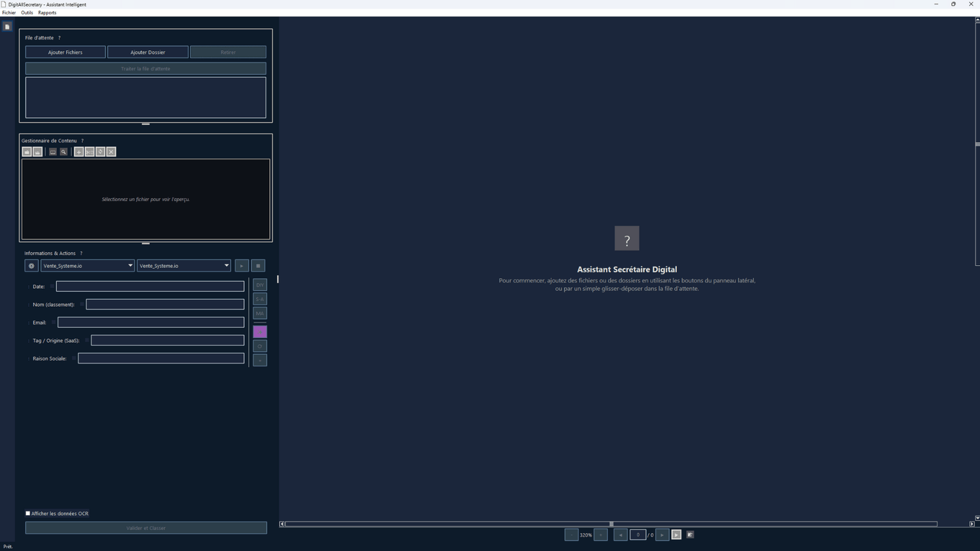Click the Ajouter Fichiers button
980x551 pixels.
tap(65, 52)
